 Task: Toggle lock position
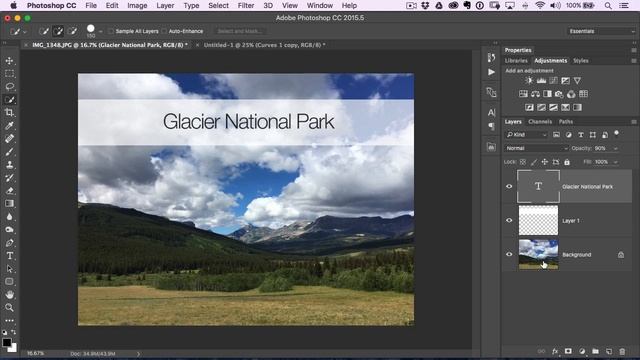coord(545,162)
